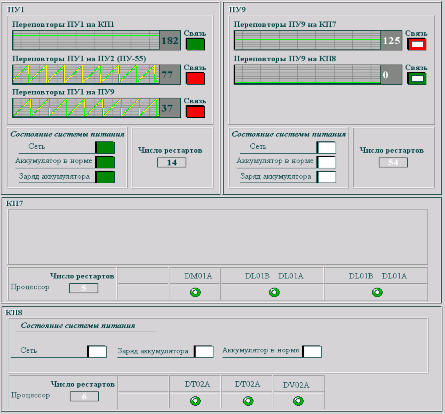Screen dimensions: 445x414
Task: Click red Связь indicator for ПУ1 на ПУ2
Action: [195, 78]
